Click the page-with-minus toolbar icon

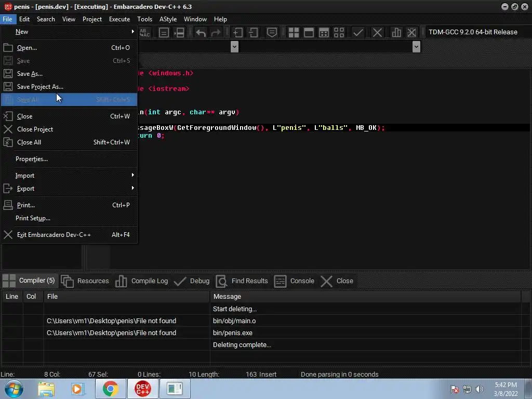point(253,33)
